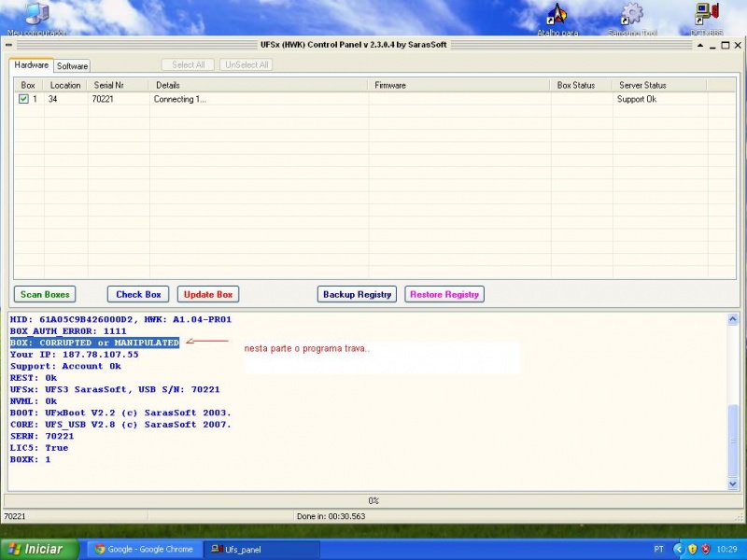Click the UnSelect All button
The height and width of the screenshot is (560, 747).
pos(247,64)
